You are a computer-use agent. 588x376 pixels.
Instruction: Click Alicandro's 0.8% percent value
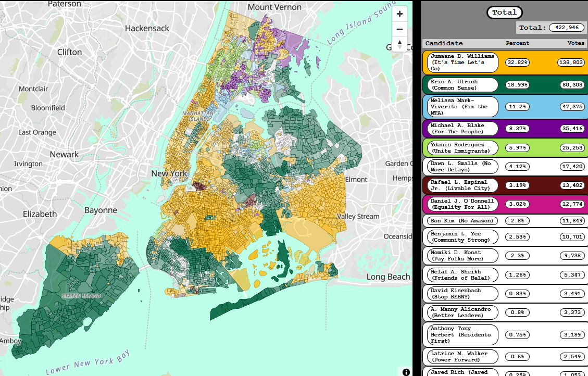(518, 312)
